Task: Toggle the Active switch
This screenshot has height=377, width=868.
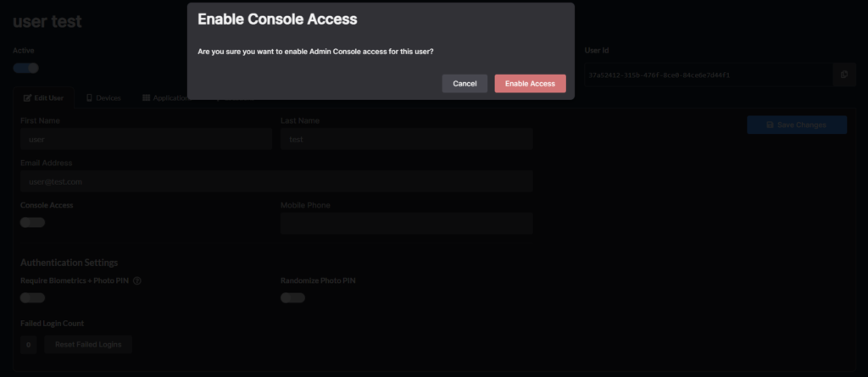Action: point(26,68)
